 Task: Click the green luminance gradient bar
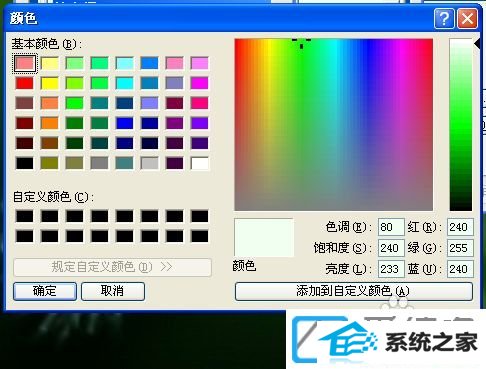[x=461, y=124]
